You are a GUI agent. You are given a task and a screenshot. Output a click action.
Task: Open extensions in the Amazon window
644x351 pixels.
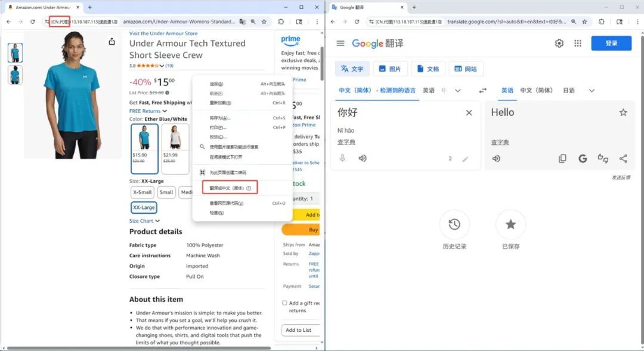point(281,21)
